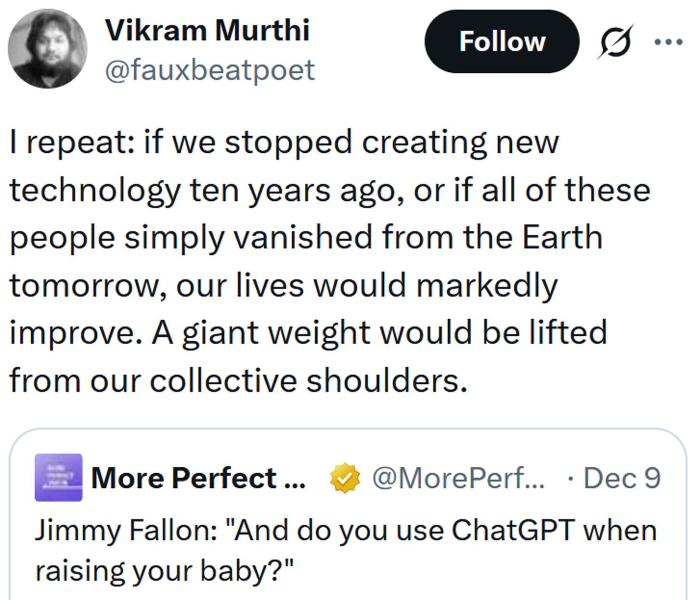Click the @MorePerf... handle in quote
This screenshot has height=600, width=700.
[x=458, y=478]
